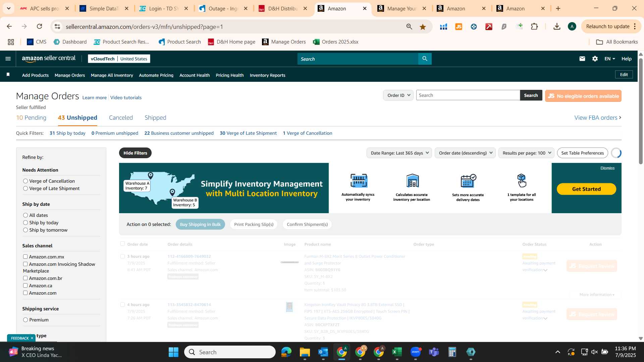Select Verge of Cancellation radio filter
Screen dimensions: 644x362
point(25,181)
